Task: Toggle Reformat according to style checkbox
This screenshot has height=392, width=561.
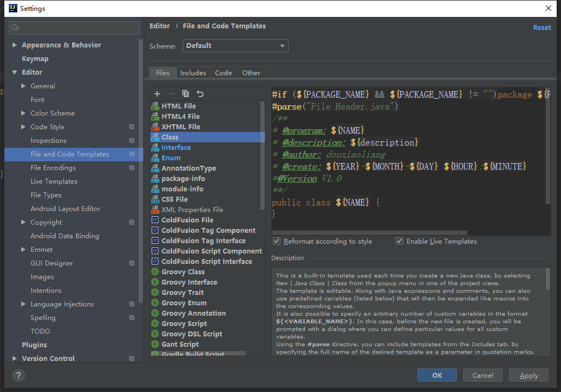Action: (x=277, y=241)
